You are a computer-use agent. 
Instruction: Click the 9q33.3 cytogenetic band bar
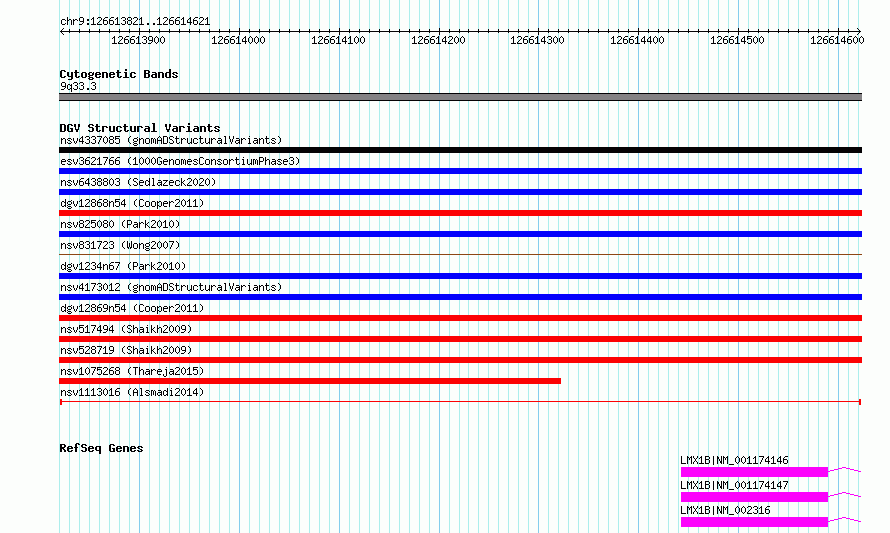tap(460, 97)
